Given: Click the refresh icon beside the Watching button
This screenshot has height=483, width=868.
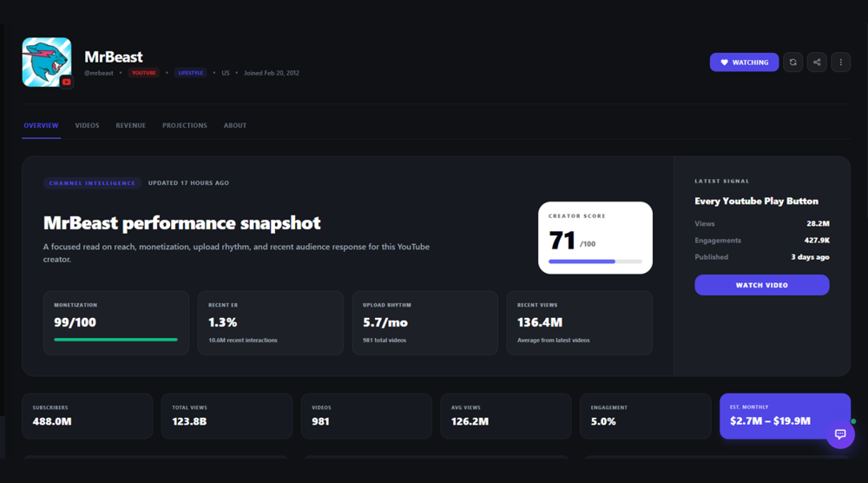Looking at the screenshot, I should click(x=792, y=62).
